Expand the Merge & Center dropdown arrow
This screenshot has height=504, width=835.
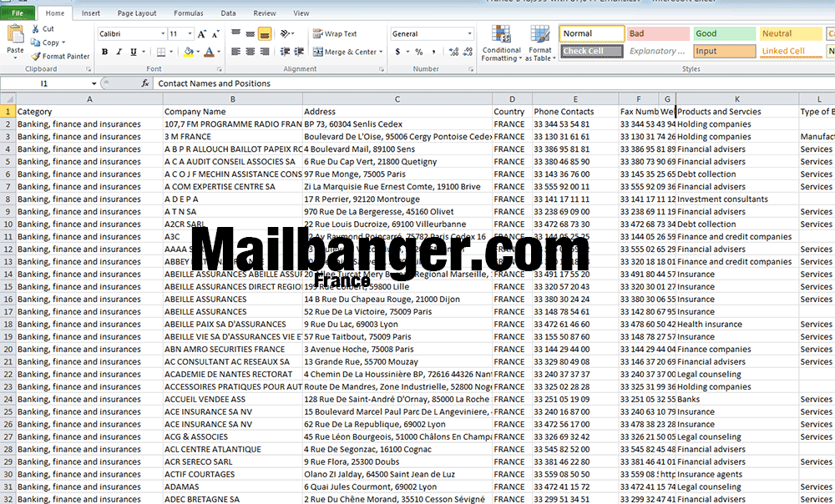point(381,52)
